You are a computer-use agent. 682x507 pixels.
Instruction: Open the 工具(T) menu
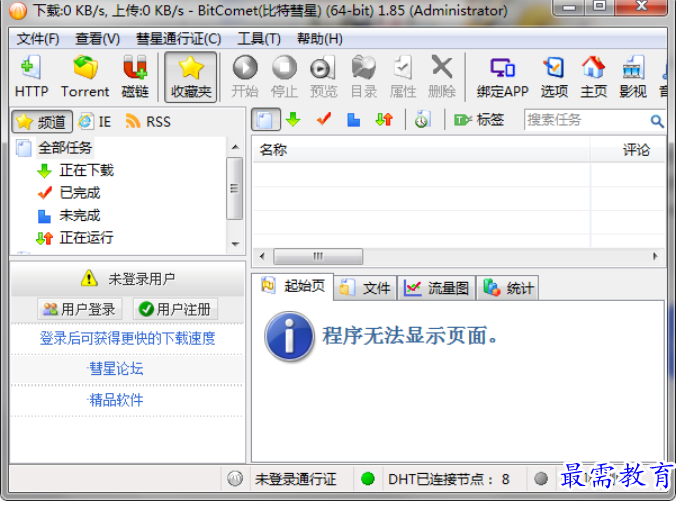click(x=259, y=39)
